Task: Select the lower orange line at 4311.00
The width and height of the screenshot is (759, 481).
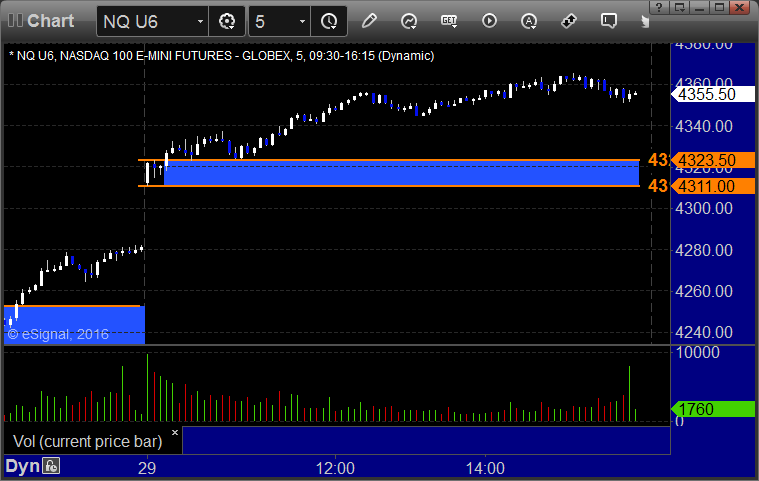Action: tap(389, 186)
